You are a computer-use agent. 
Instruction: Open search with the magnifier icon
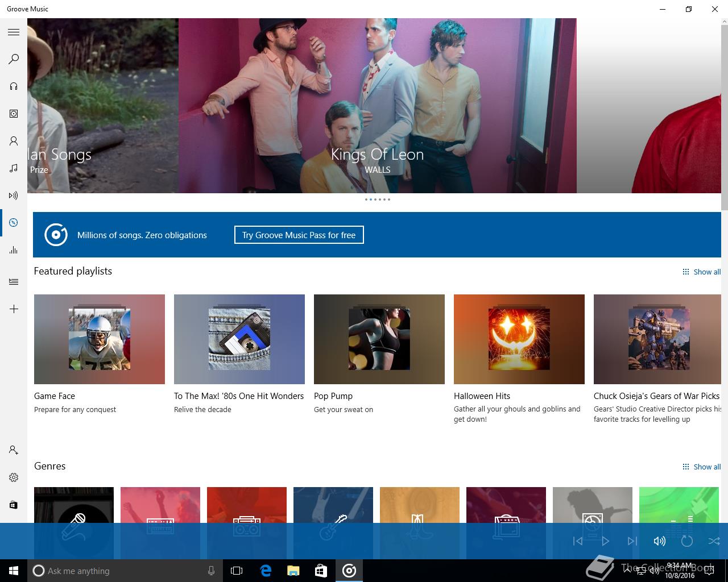(14, 59)
